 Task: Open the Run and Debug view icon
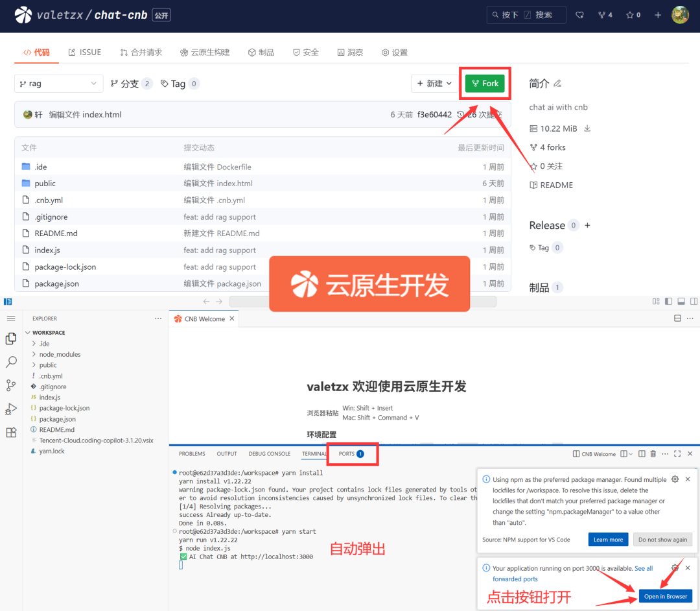[11, 409]
